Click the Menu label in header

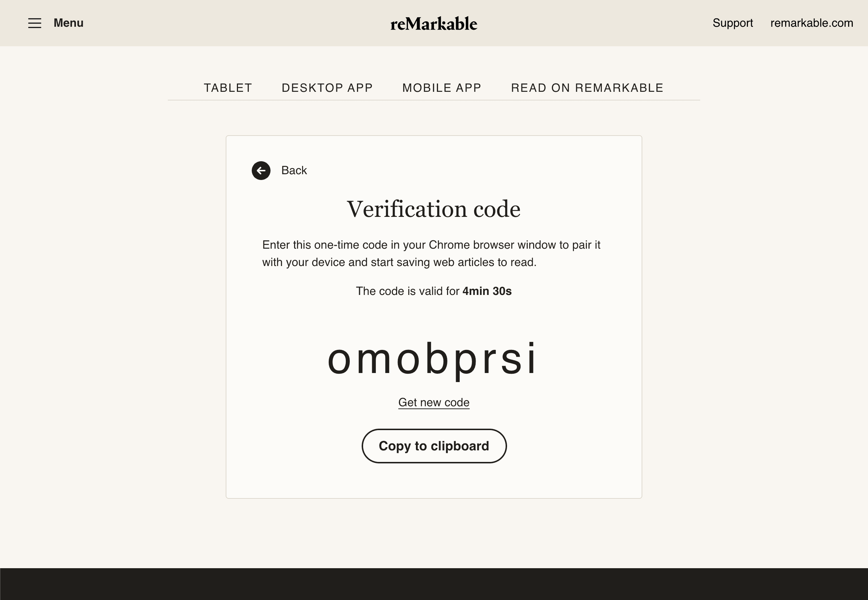click(x=68, y=23)
